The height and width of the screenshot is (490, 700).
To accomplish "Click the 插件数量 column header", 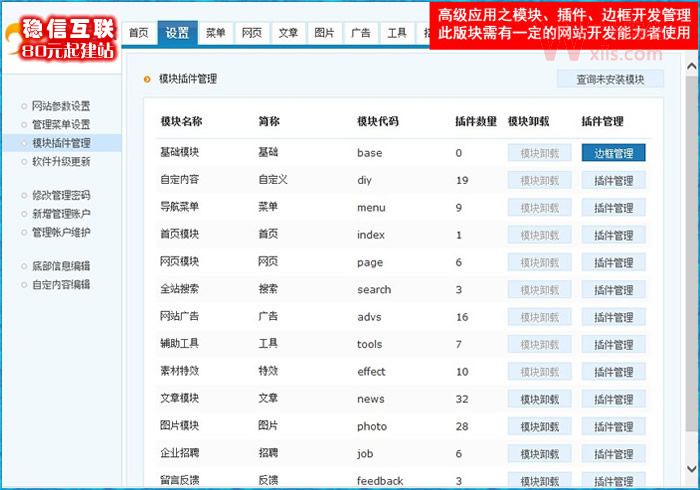I will coord(476,121).
